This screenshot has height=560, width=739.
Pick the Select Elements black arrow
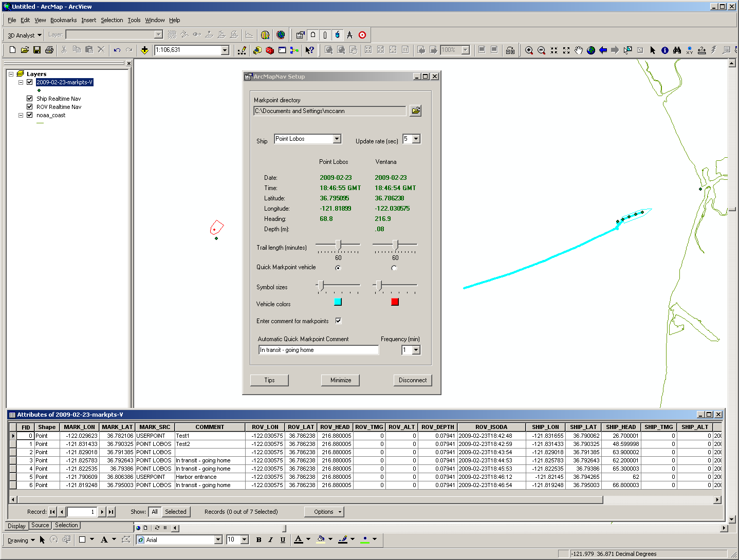click(x=653, y=50)
